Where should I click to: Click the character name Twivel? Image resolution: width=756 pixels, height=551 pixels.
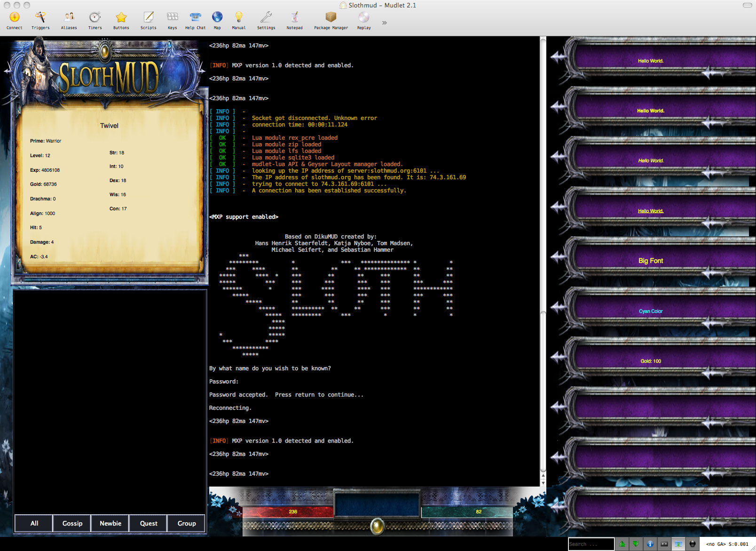pos(109,126)
